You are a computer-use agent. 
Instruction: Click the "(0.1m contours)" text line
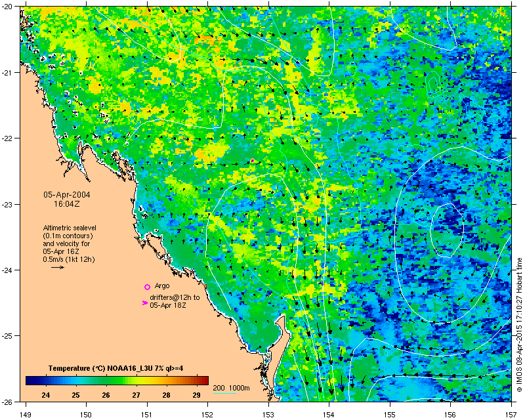click(x=68, y=236)
